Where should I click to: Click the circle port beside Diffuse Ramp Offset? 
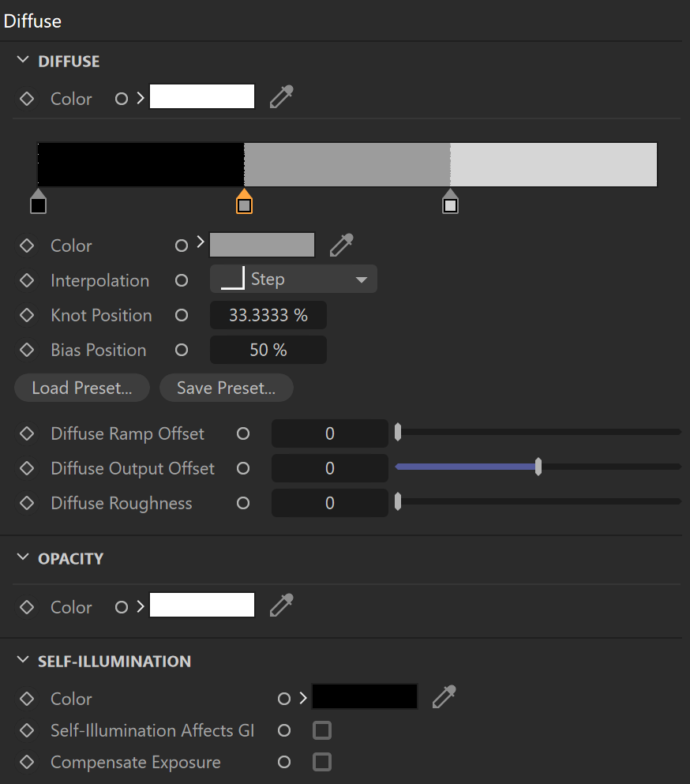(x=243, y=433)
